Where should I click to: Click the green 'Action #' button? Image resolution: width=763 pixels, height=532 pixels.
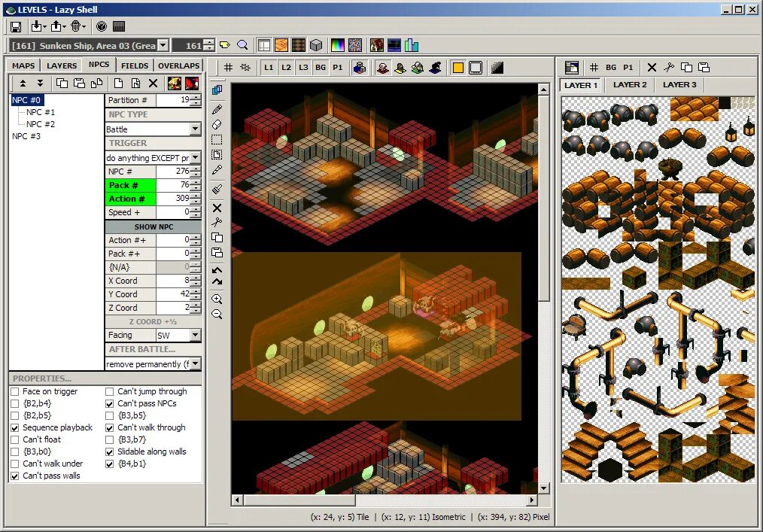coord(130,199)
